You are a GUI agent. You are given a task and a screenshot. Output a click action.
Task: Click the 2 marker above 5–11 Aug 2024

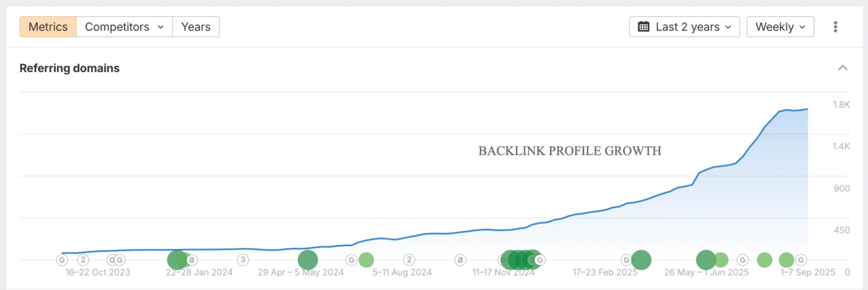coord(409,260)
